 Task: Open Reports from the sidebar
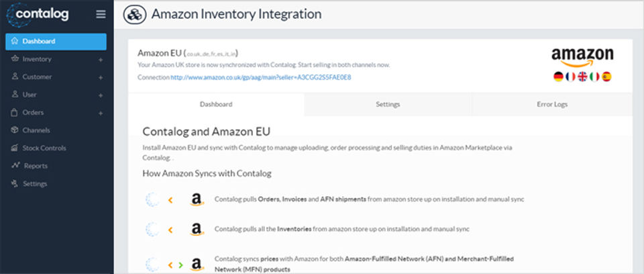tap(36, 166)
